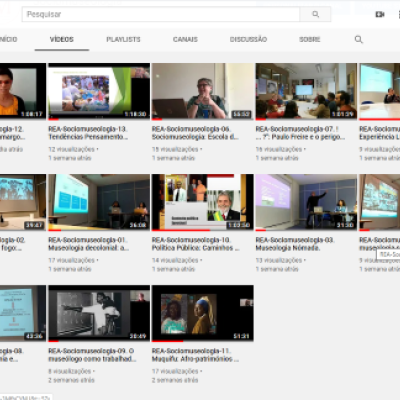Click the search magnifier button beside Pesquisar
Image resolution: width=400 pixels, height=400 pixels.
[x=315, y=14]
